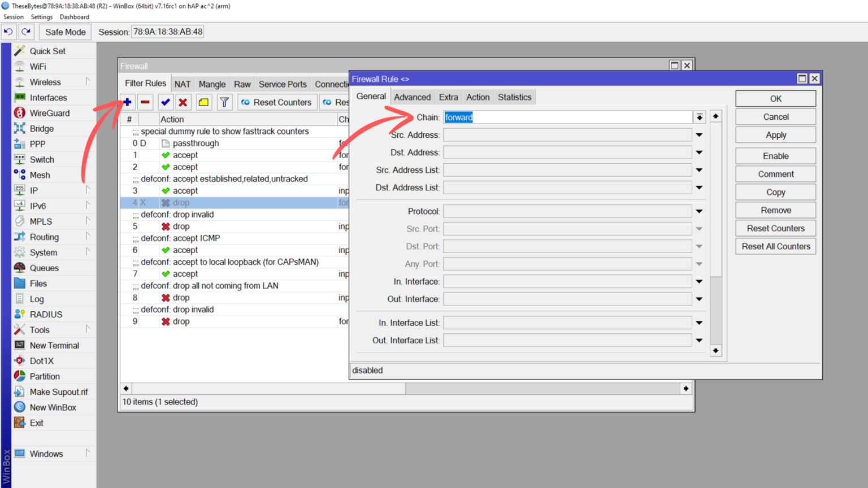
Task: Click the Apply button
Action: click(775, 134)
